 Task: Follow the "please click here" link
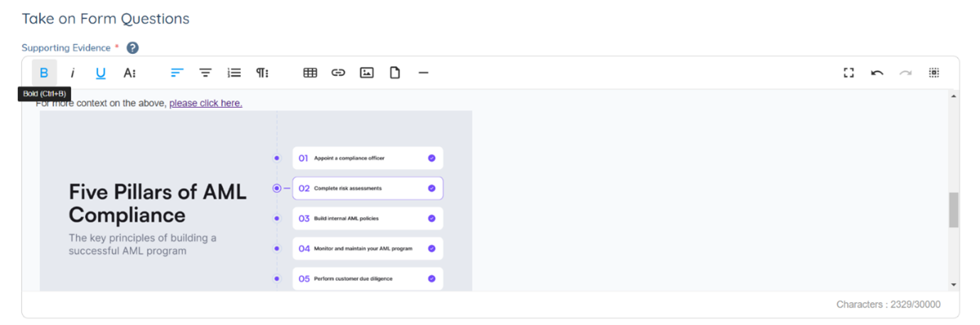point(205,103)
